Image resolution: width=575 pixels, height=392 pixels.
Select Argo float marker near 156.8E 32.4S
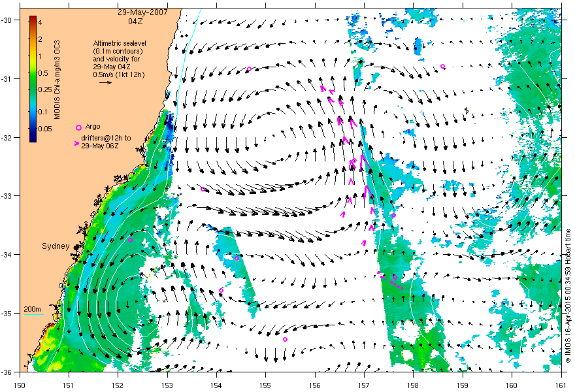[354, 160]
